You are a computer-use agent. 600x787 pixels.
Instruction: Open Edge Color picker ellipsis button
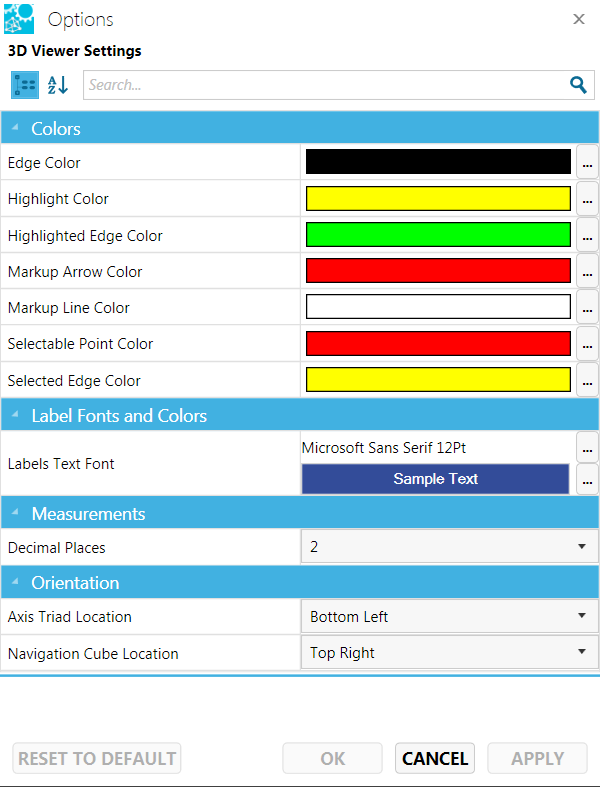pyautogui.click(x=587, y=162)
